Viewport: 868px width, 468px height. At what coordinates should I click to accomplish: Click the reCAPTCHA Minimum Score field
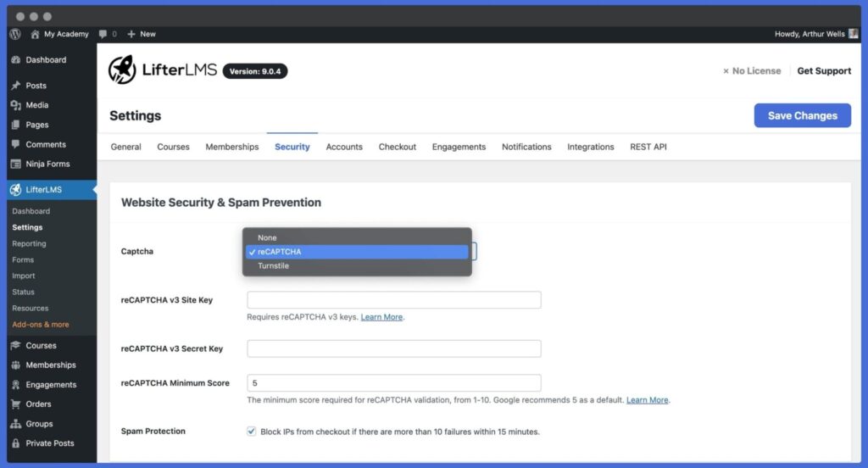394,382
